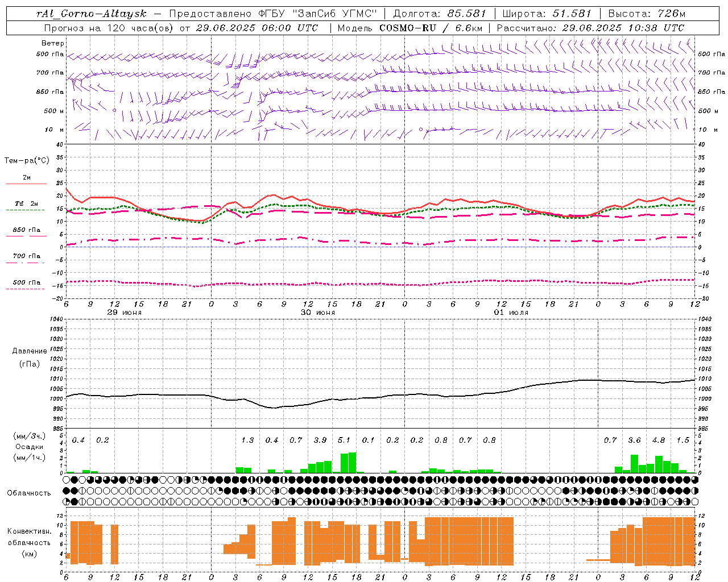Click the dashed line sample under Td 2м legend
Viewport: 728px width, 582px height.
coord(25,210)
